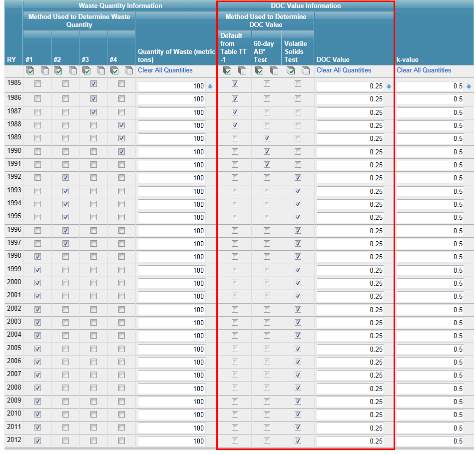Edit DOC Value field for 2007
This screenshot has height=454, width=476.
tap(350, 376)
